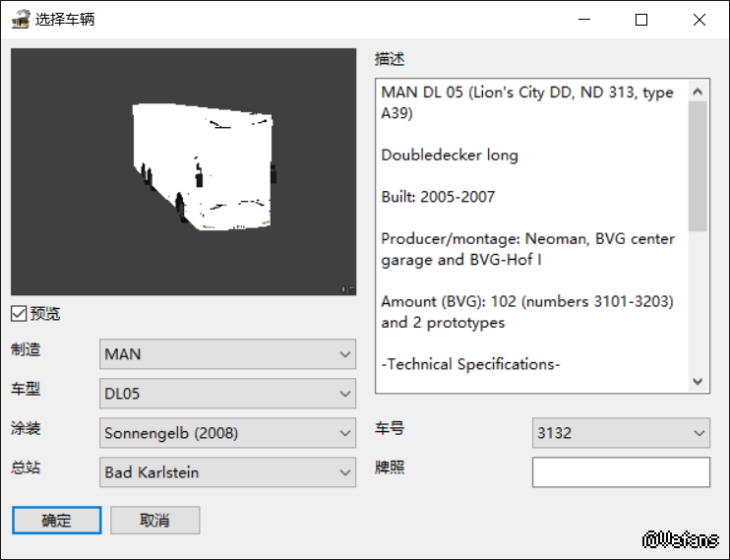The height and width of the screenshot is (560, 730).
Task: Click the app icon in title bar
Action: point(20,20)
